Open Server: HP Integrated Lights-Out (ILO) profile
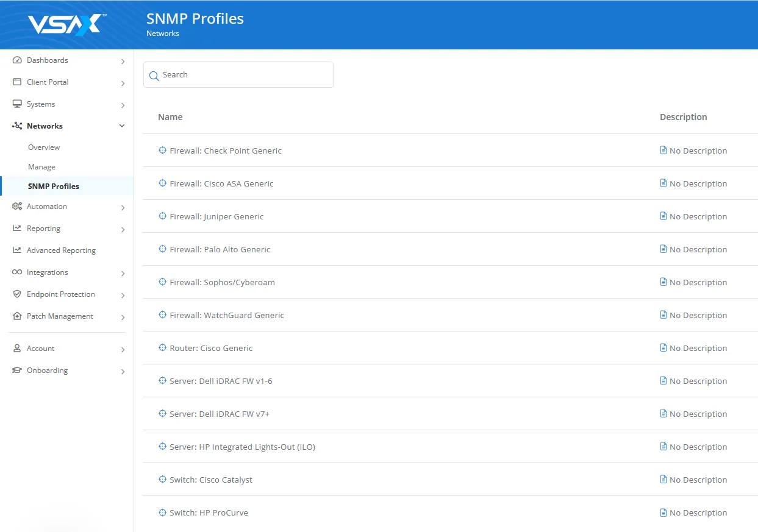Viewport: 758px width, 532px height. pyautogui.click(x=242, y=447)
